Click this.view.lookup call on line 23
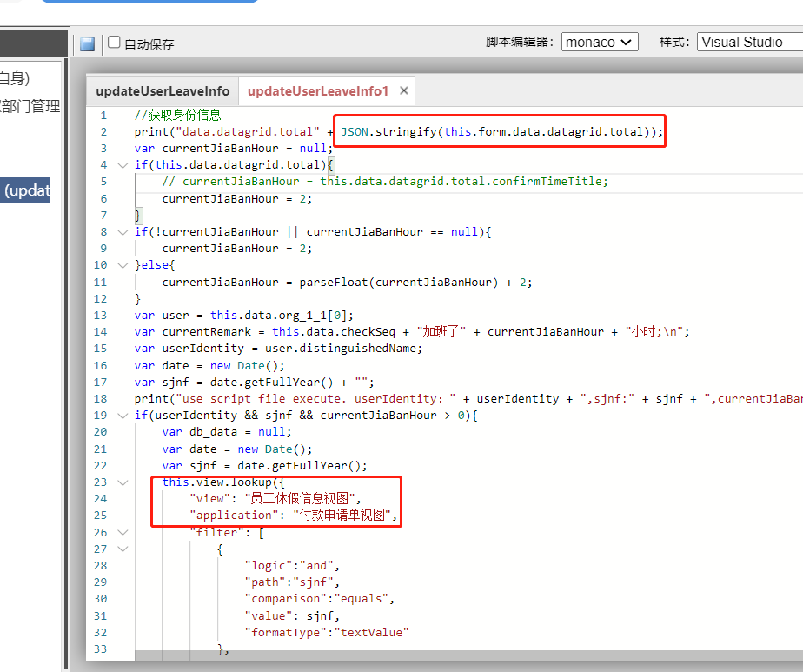 223,482
